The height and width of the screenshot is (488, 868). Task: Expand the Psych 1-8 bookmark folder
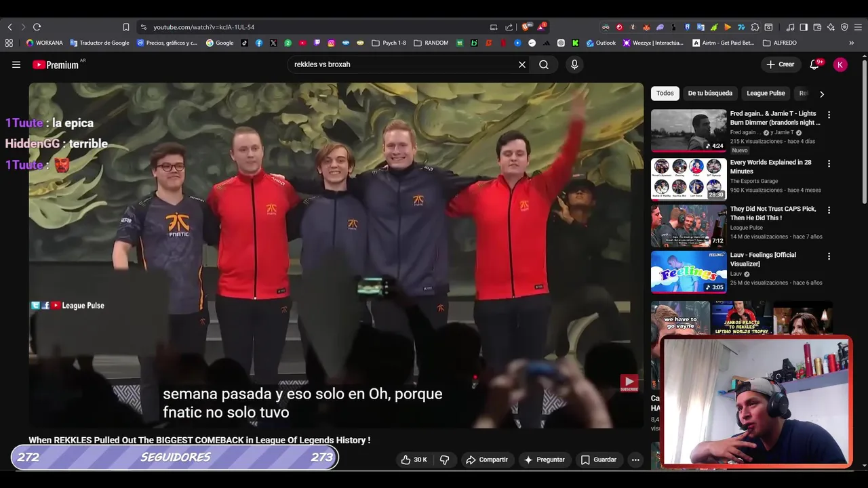[x=389, y=43]
